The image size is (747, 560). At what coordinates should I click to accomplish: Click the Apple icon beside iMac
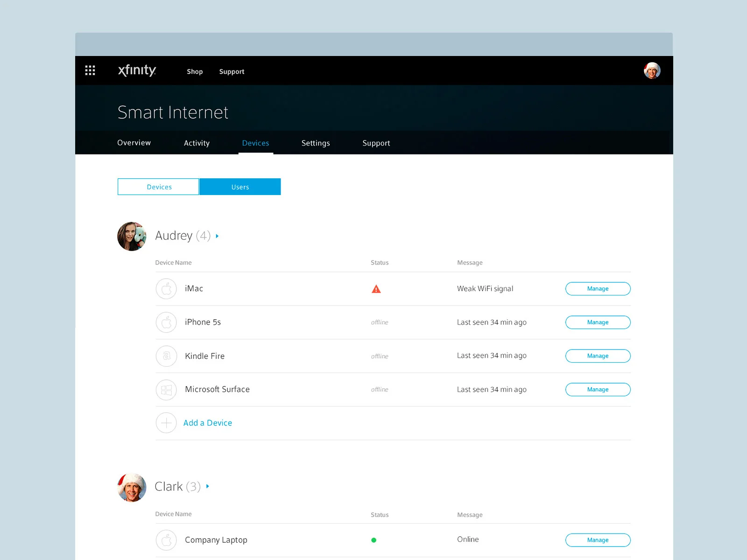tap(166, 288)
